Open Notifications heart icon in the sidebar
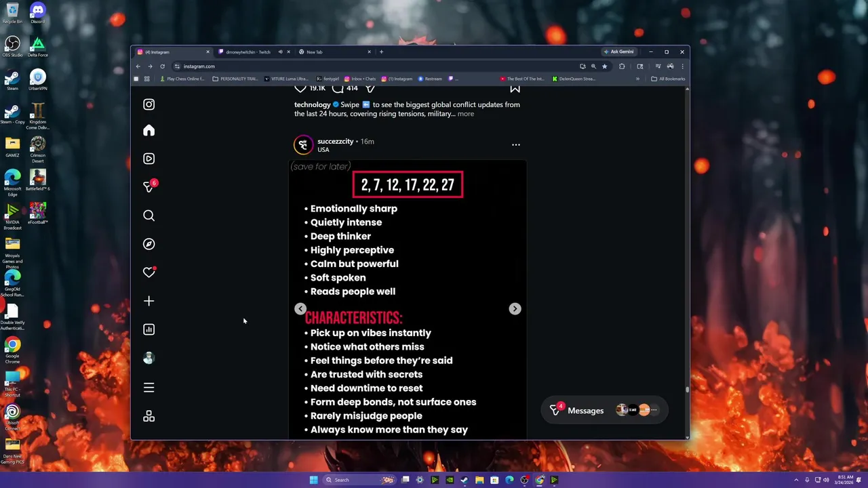 coord(149,272)
